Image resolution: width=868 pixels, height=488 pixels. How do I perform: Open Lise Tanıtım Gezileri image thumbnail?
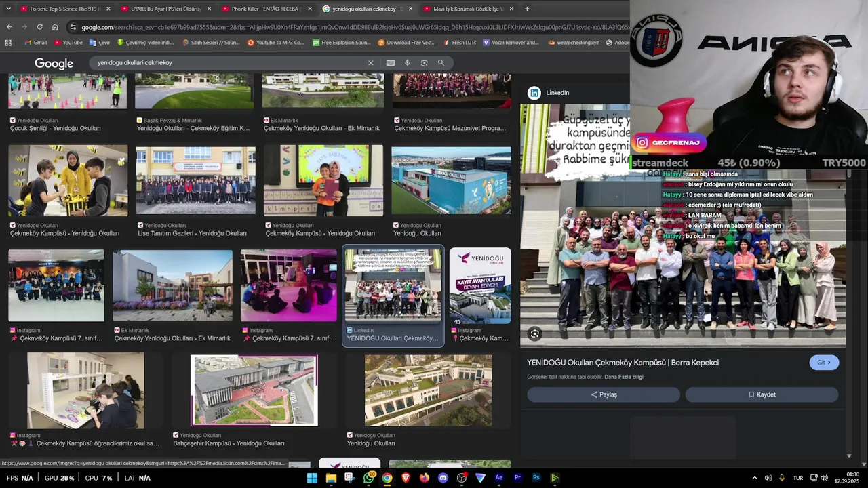click(x=195, y=180)
